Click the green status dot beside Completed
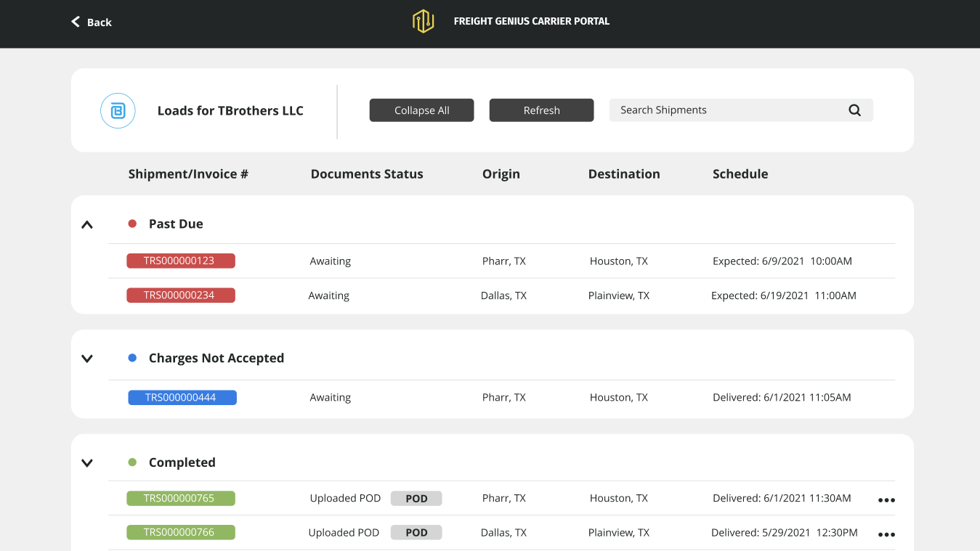Image resolution: width=980 pixels, height=551 pixels. click(x=131, y=461)
